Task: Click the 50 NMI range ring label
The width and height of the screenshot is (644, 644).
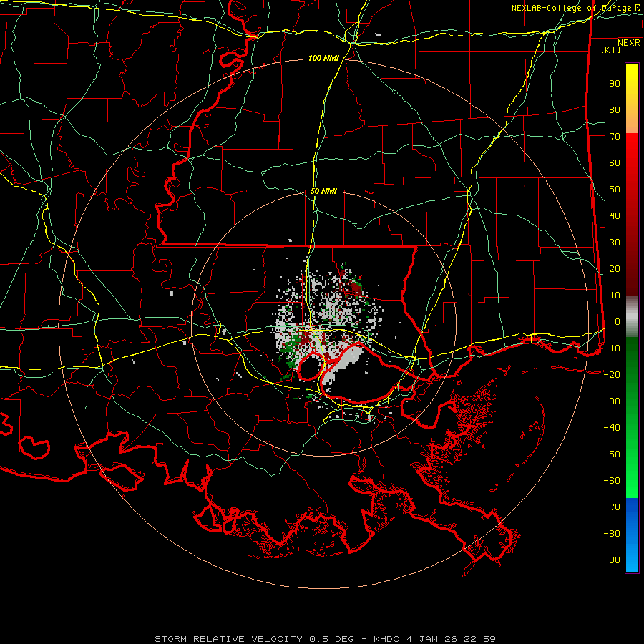Action: (323, 191)
